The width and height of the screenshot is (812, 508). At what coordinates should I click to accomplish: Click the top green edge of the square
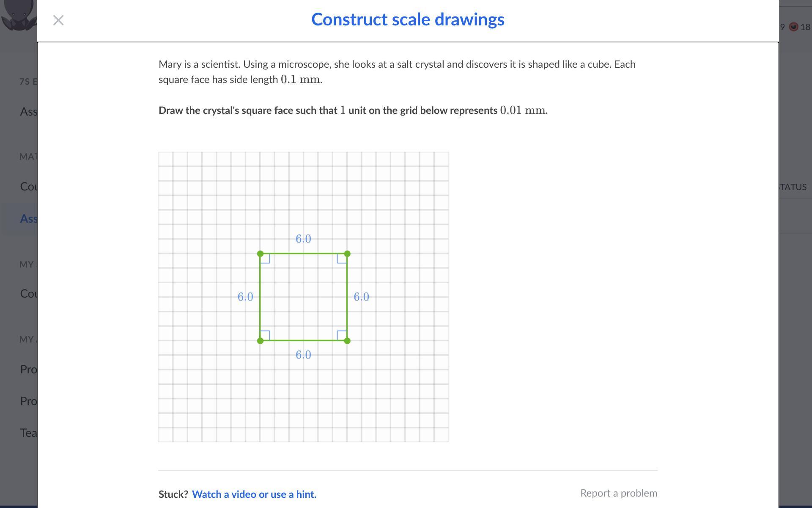click(x=304, y=254)
